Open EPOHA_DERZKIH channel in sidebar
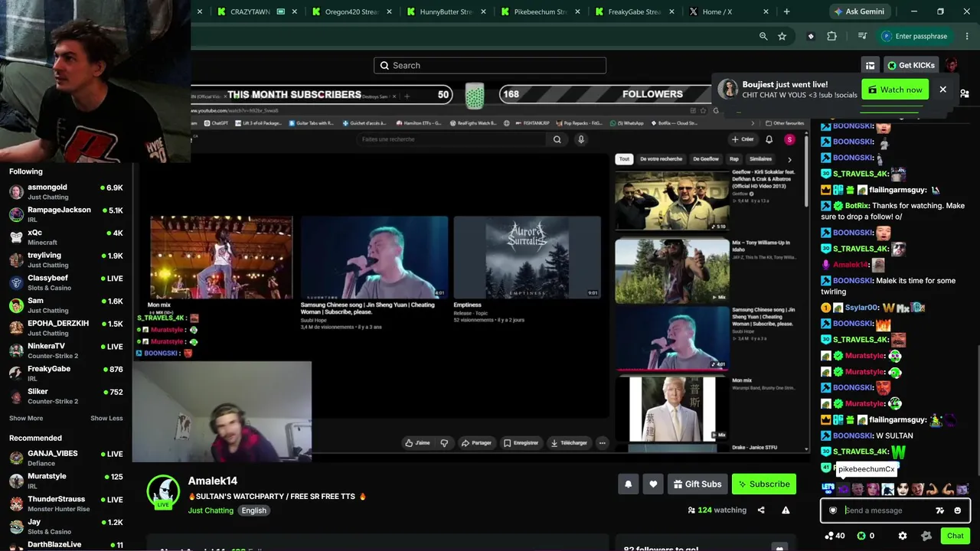The width and height of the screenshot is (980, 551). click(66, 328)
